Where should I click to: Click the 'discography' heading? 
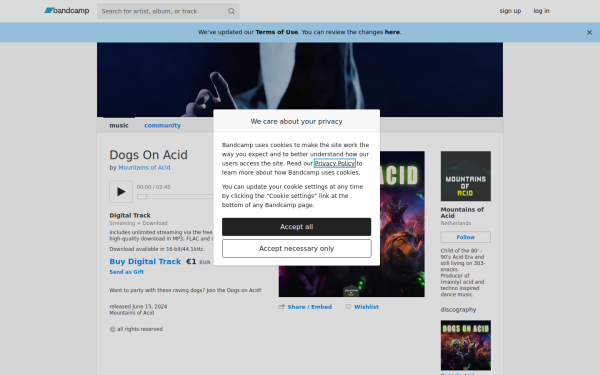[x=458, y=310]
